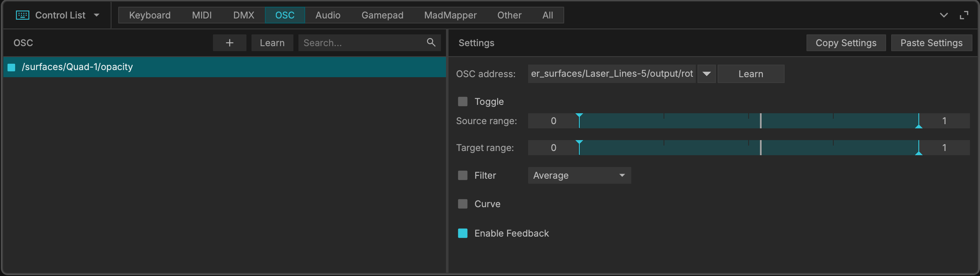The width and height of the screenshot is (980, 276).
Task: Detach panel with expand window icon
Action: click(964, 16)
